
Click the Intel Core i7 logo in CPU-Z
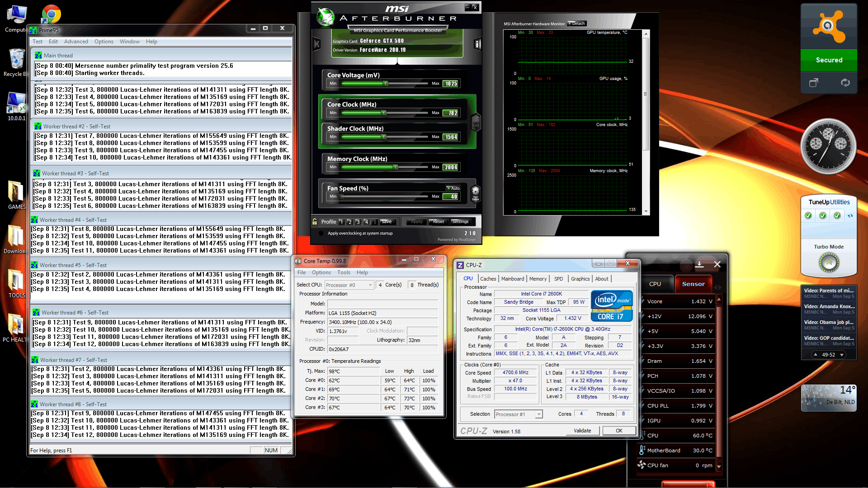coord(612,306)
